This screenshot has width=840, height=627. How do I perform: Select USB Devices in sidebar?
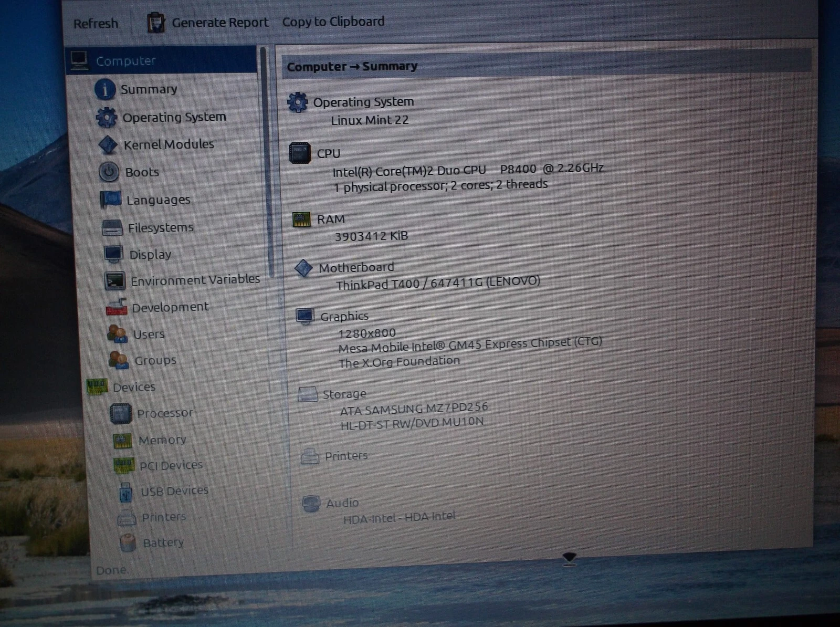pos(174,491)
